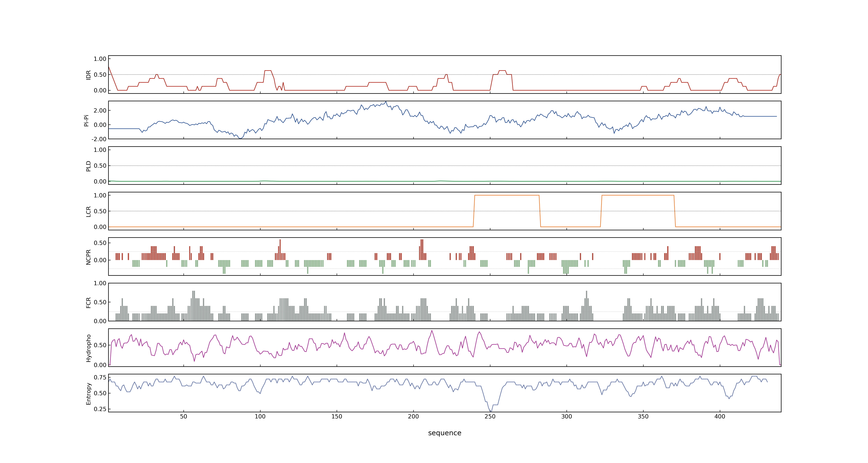Click the -2.00 tick on Pi-Pi axis
Image resolution: width=868 pixels, height=463 pixels.
click(x=99, y=139)
